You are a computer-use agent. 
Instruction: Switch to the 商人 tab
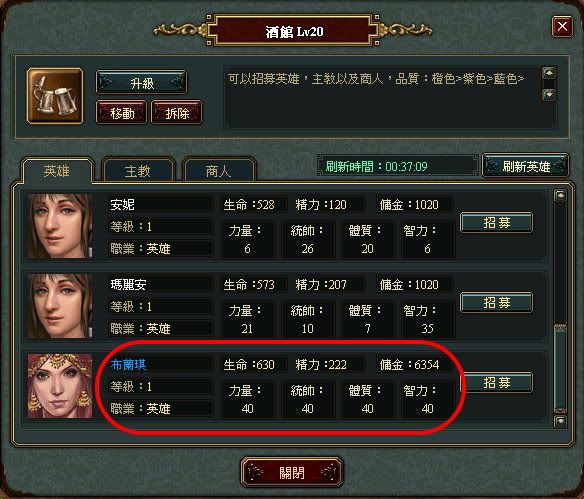219,171
